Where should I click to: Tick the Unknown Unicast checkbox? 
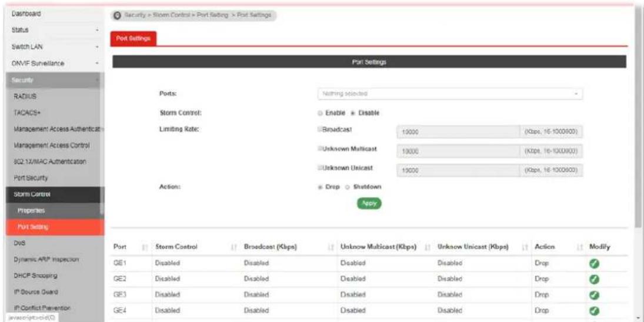tap(320, 168)
